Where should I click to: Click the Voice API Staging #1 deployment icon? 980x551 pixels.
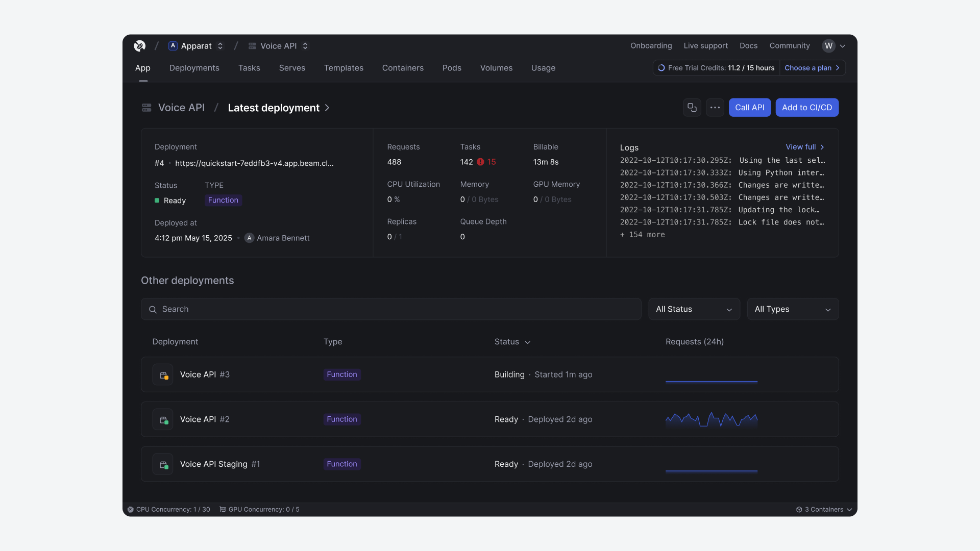coord(163,464)
